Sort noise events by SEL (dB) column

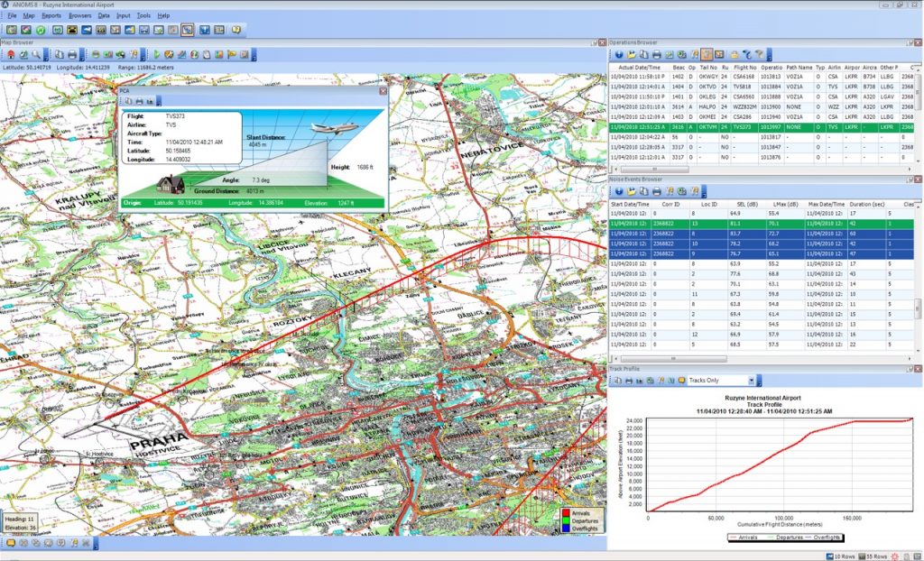click(747, 205)
